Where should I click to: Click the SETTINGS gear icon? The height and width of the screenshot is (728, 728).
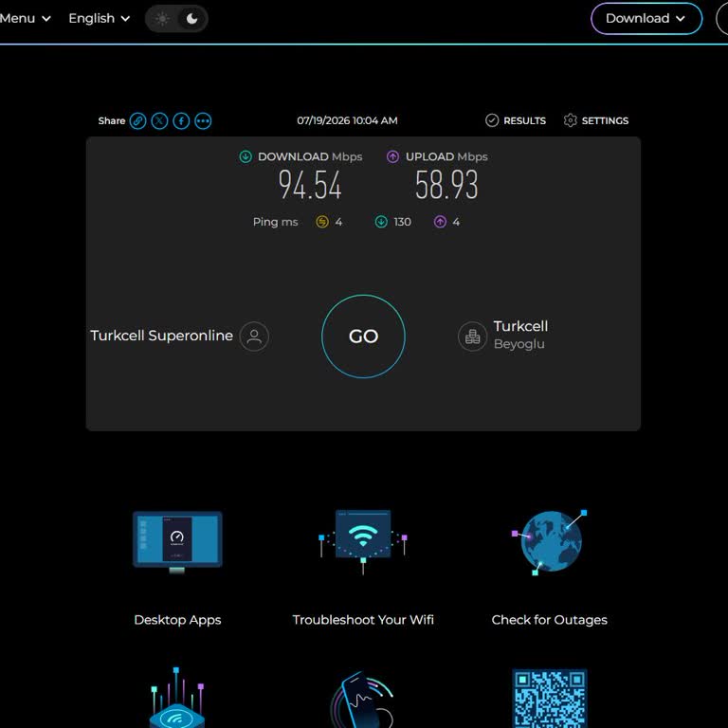570,120
